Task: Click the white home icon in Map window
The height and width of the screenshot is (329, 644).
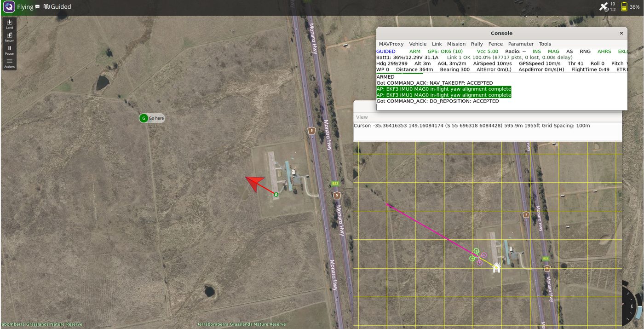Action: (496, 268)
